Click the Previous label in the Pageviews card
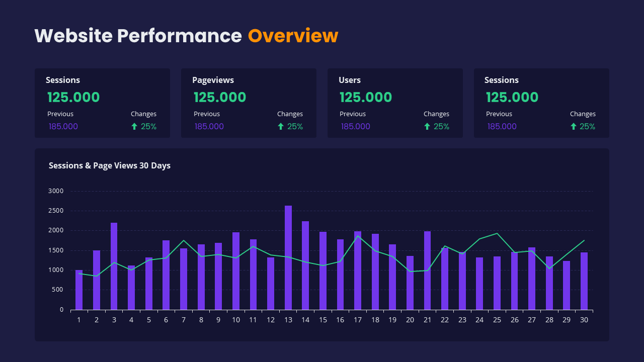 pyautogui.click(x=207, y=114)
